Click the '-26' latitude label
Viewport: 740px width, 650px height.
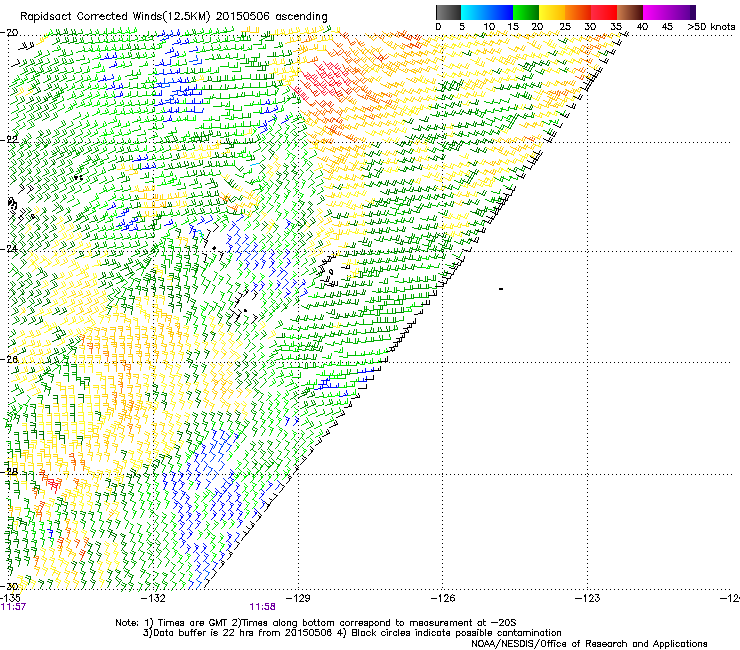point(9,360)
